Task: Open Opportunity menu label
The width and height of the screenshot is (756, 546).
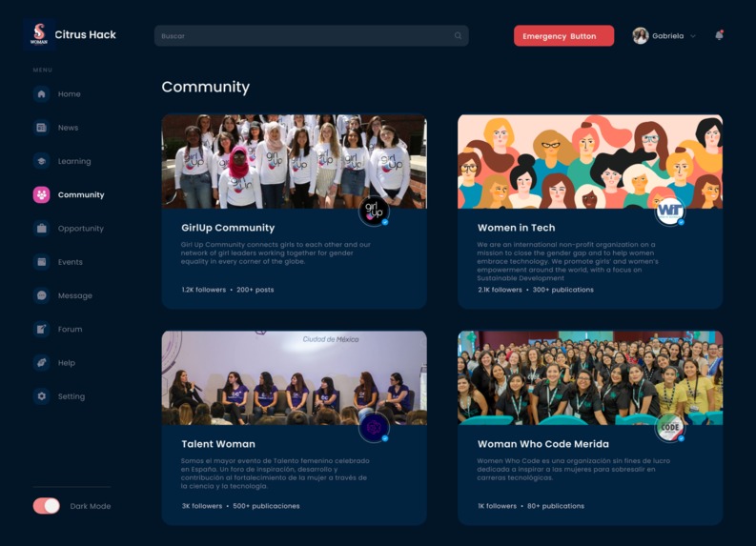Action: coord(80,229)
